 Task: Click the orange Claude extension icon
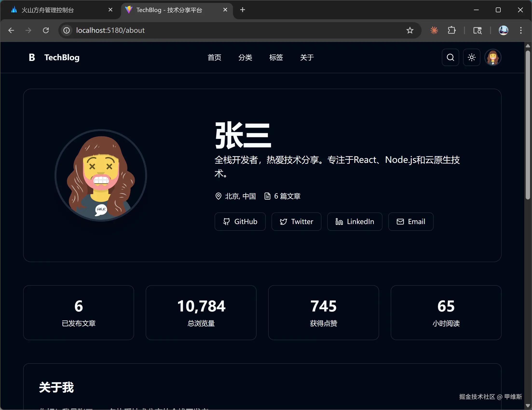pos(434,30)
